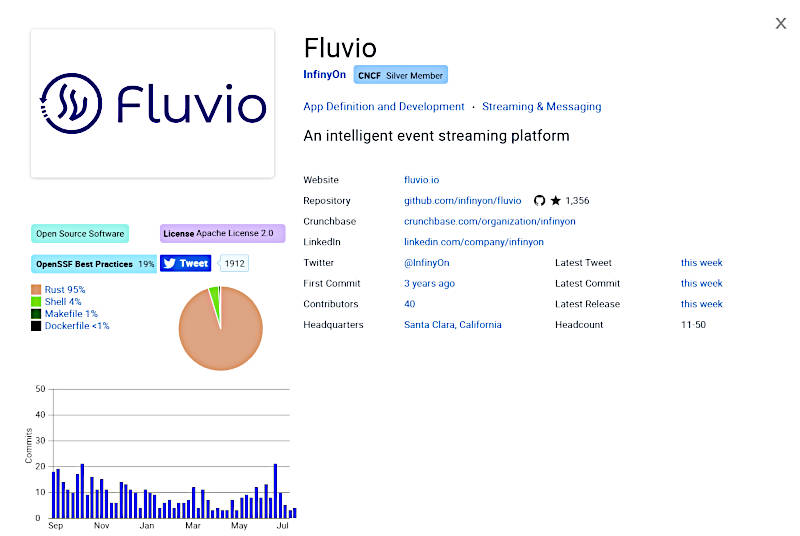The height and width of the screenshot is (536, 800).
Task: Open Streaming & Messaging category
Action: (x=541, y=107)
